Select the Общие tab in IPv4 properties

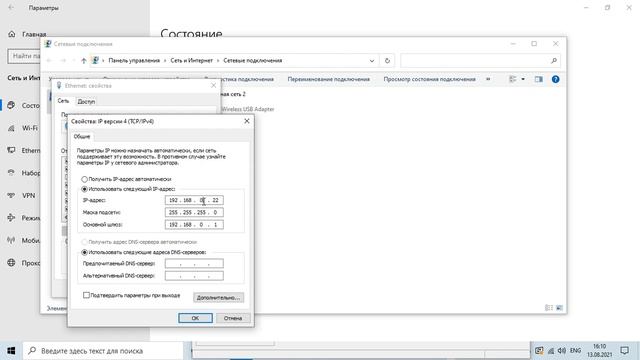click(82, 136)
